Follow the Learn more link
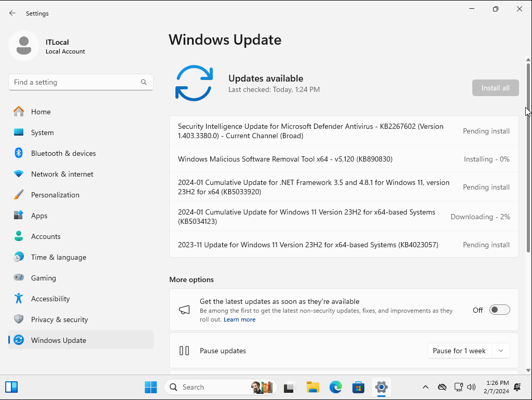Viewport: 532px width, 400px height. (x=240, y=319)
